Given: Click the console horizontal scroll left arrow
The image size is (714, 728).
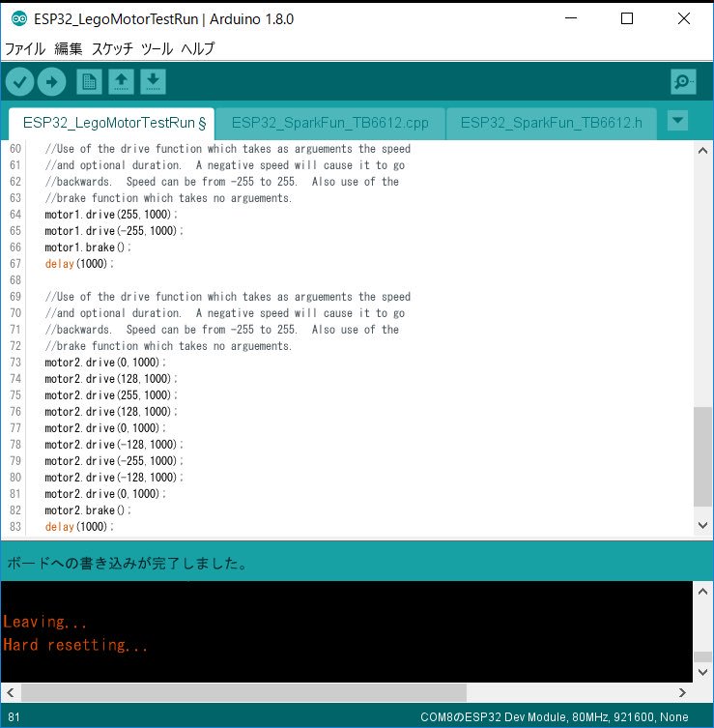Looking at the screenshot, I should (11, 693).
